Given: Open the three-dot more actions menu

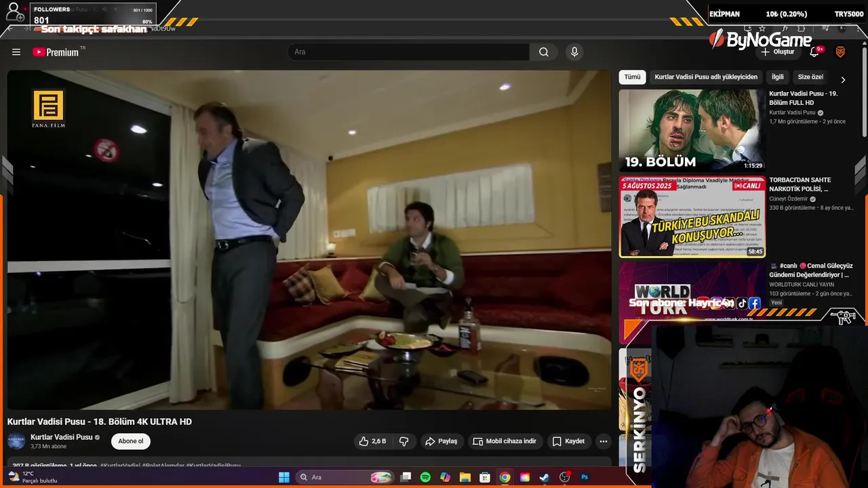Looking at the screenshot, I should coord(603,441).
